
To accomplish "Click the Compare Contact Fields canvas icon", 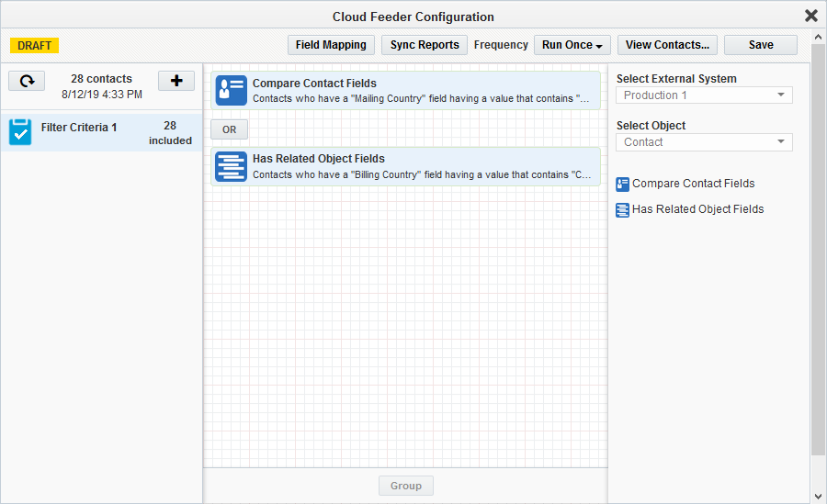I will click(x=231, y=90).
